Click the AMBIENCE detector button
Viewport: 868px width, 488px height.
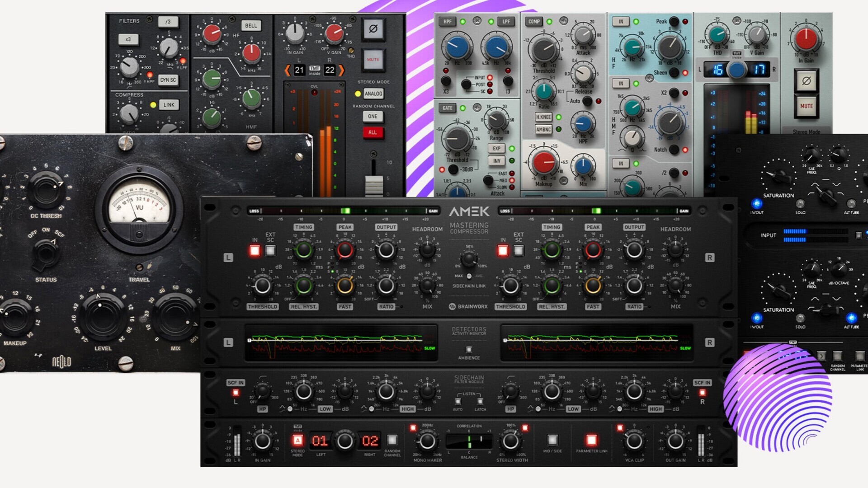(469, 349)
